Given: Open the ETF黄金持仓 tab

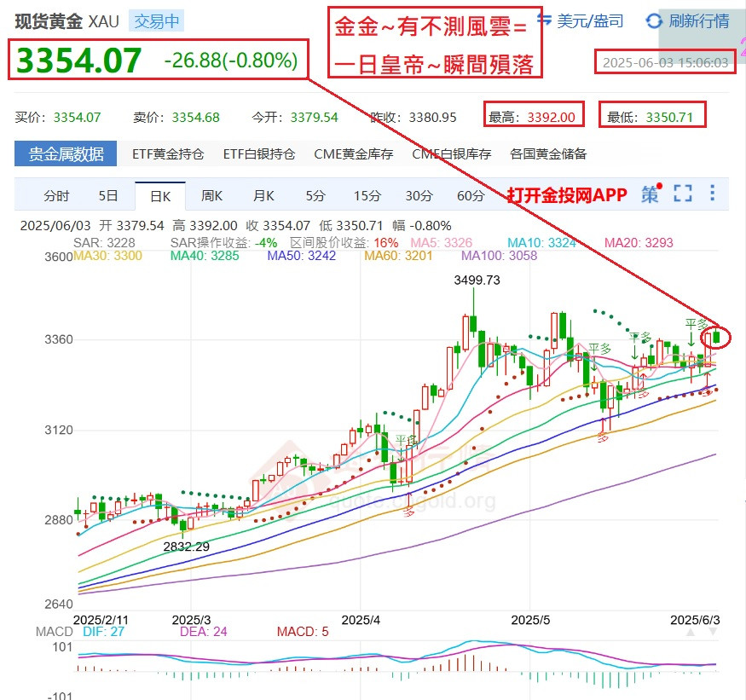Looking at the screenshot, I should [x=168, y=153].
